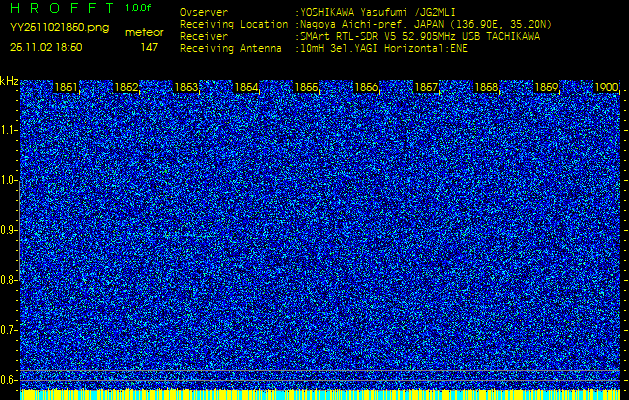
Task: Click the 1859 time marker
Action: [x=546, y=87]
